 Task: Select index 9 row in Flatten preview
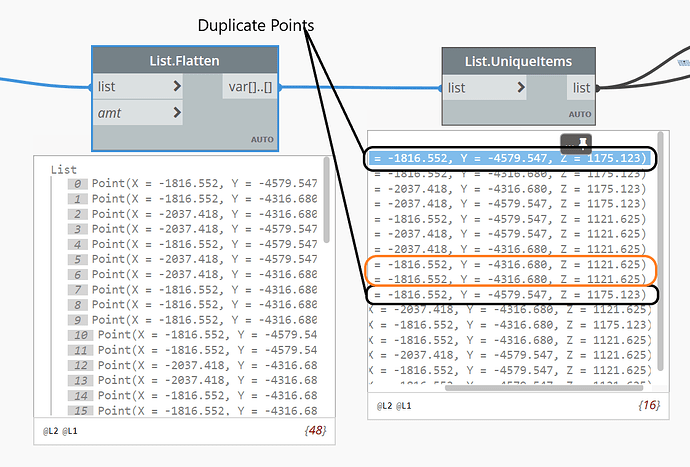(192, 320)
